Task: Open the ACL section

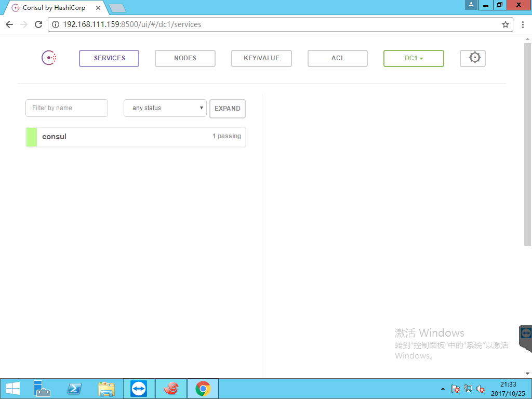Action: 338,58
